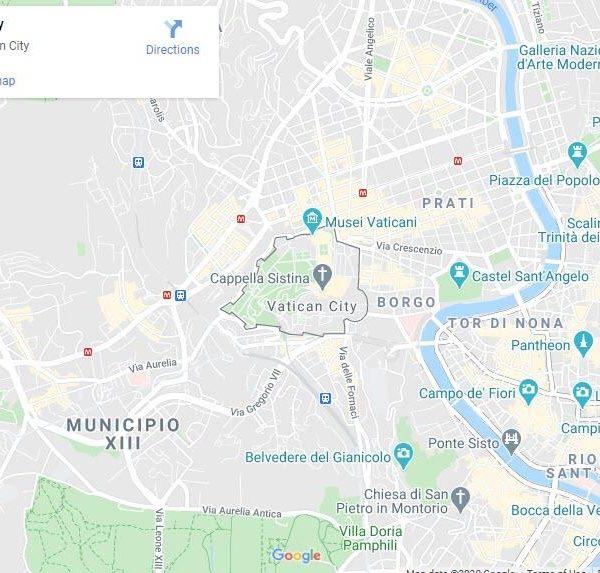
Task: Click the Pantheon landmark pin
Action: pos(584,344)
